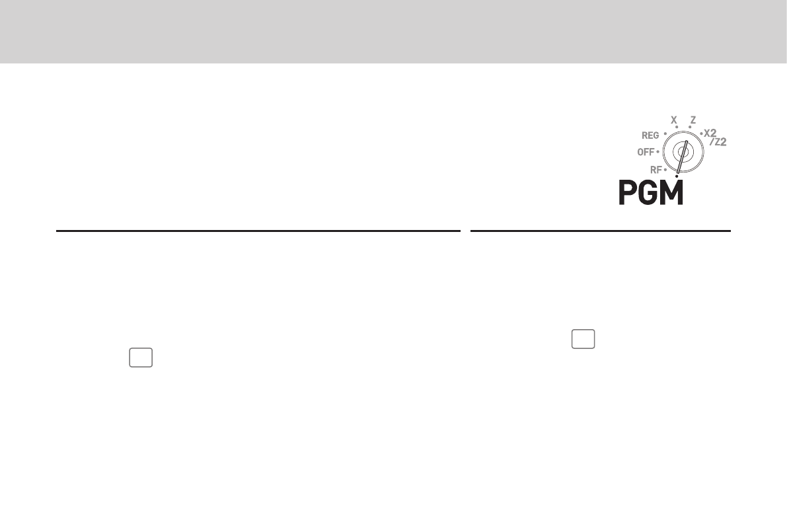Click the gray dot under the Z label
The width and height of the screenshot is (787, 532).
(690, 127)
